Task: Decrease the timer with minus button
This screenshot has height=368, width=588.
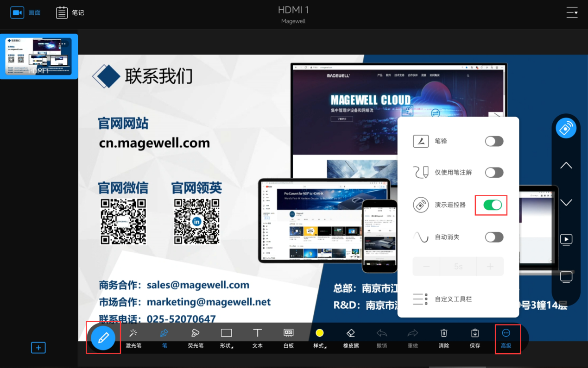Action: coord(426,266)
